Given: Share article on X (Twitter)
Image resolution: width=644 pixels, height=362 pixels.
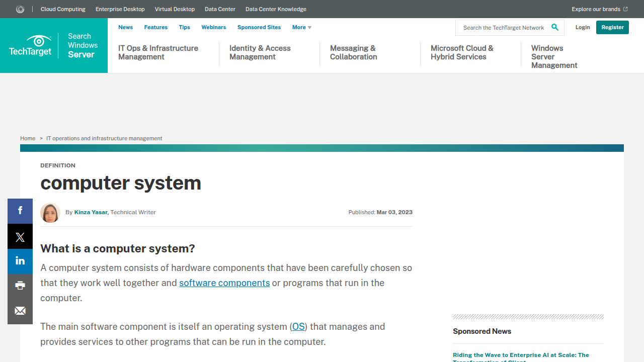Looking at the screenshot, I should 20,237.
